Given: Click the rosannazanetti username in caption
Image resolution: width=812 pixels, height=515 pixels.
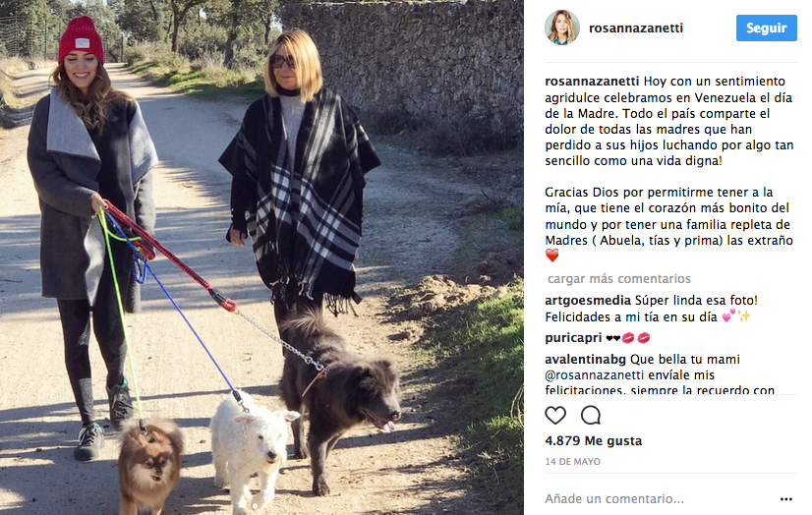Looking at the screenshot, I should coord(592,82).
